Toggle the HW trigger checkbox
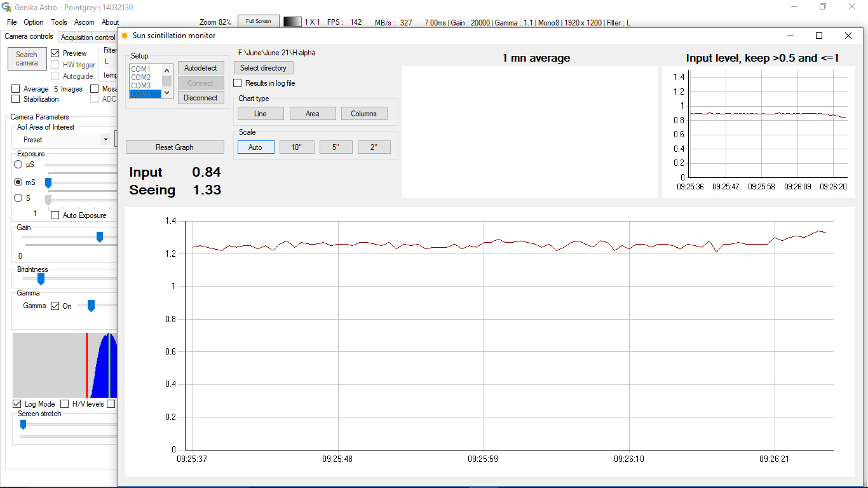This screenshot has width=868, height=488. pyautogui.click(x=55, y=65)
